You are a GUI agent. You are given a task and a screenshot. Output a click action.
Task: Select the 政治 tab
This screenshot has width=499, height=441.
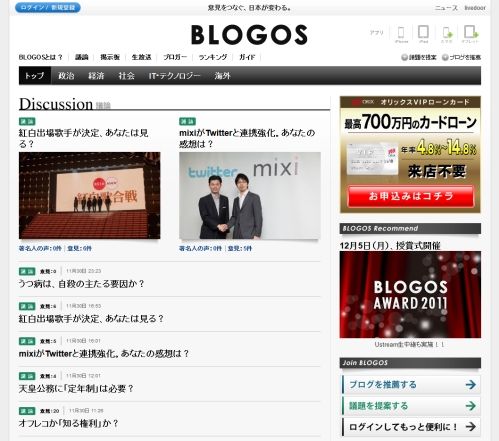tap(66, 76)
